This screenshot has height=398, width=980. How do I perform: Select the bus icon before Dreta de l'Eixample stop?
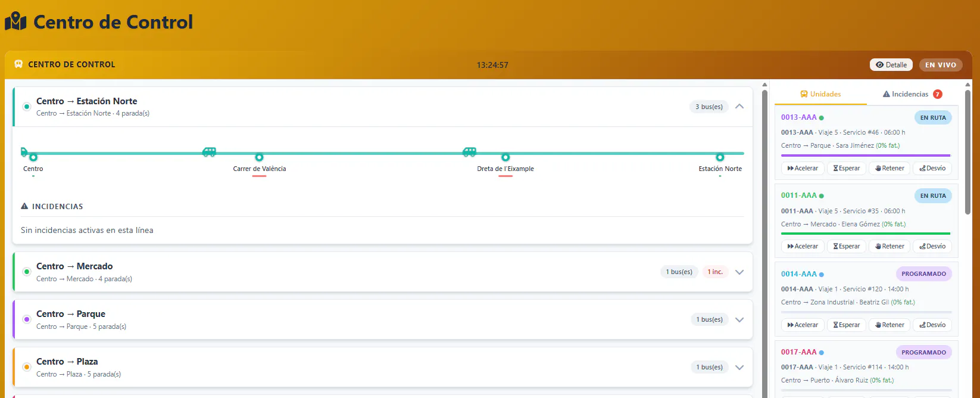[470, 152]
